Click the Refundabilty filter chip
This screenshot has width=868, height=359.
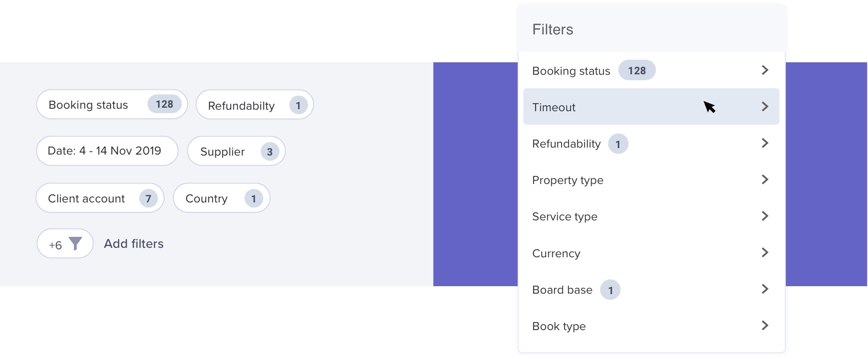pos(254,105)
